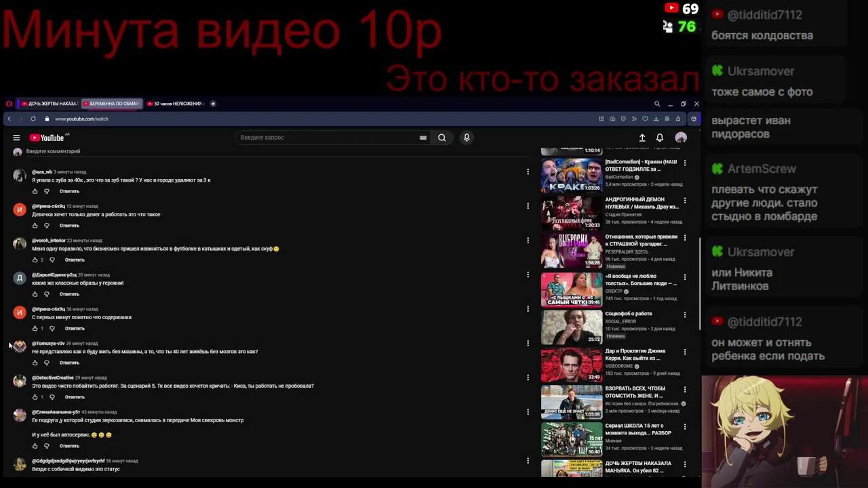Open the @vorch_interior channel name
This screenshot has width=868, height=488.
click(49, 241)
